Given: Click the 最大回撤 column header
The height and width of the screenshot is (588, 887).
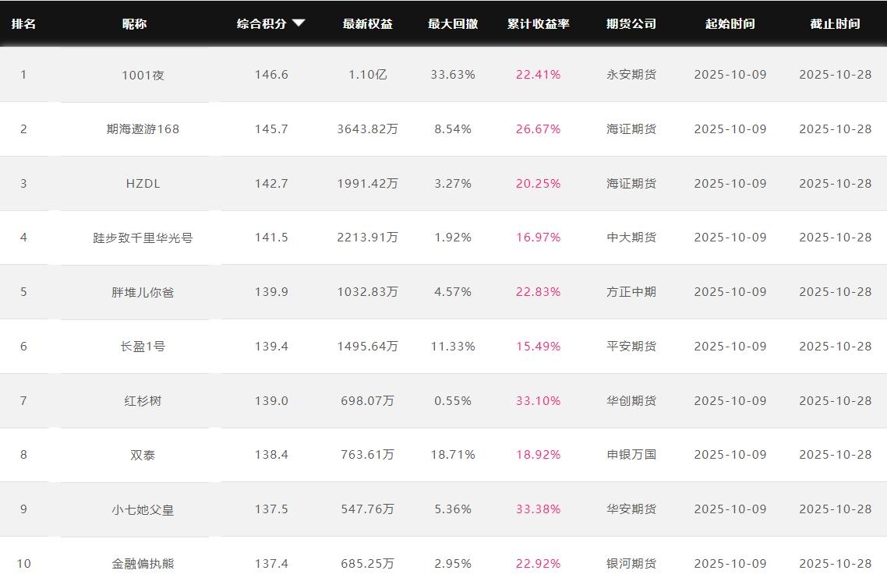Looking at the screenshot, I should tap(453, 23).
